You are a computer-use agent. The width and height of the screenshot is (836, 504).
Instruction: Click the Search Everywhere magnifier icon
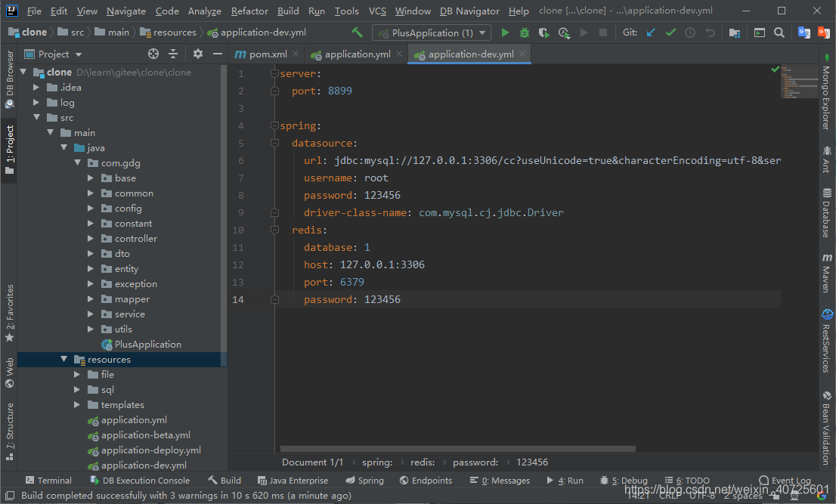pos(779,32)
